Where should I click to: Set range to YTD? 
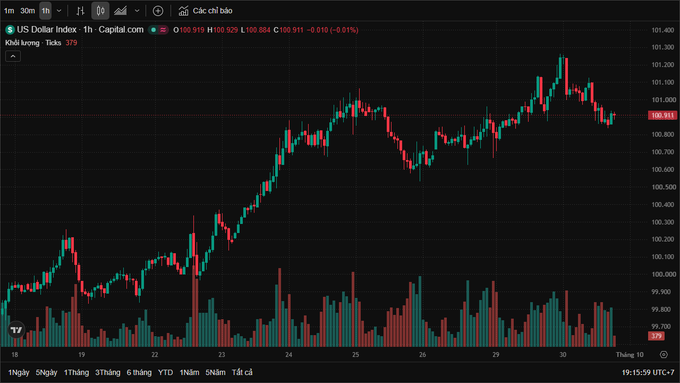point(165,372)
